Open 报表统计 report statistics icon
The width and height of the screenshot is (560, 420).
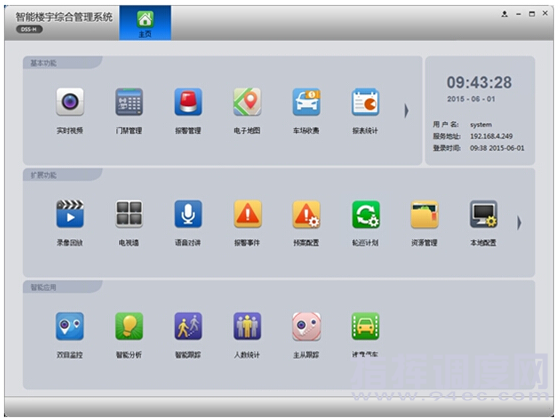tap(365, 102)
